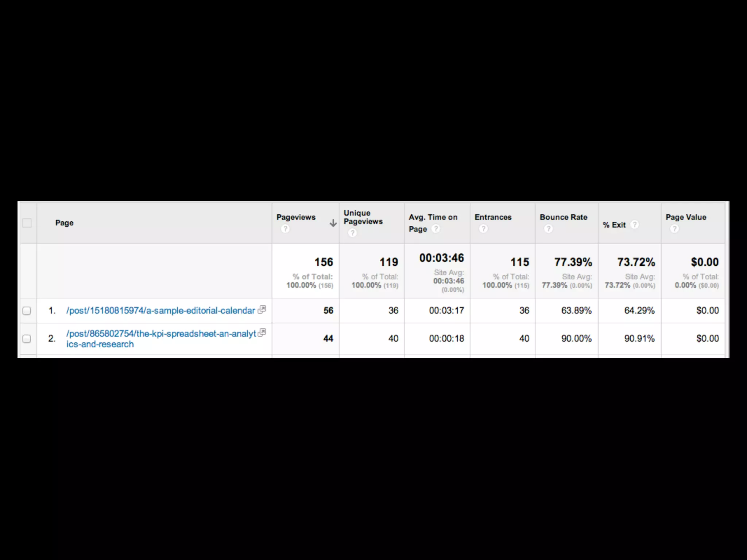This screenshot has width=747, height=560.
Task: Select total entrances value 115
Action: point(519,262)
